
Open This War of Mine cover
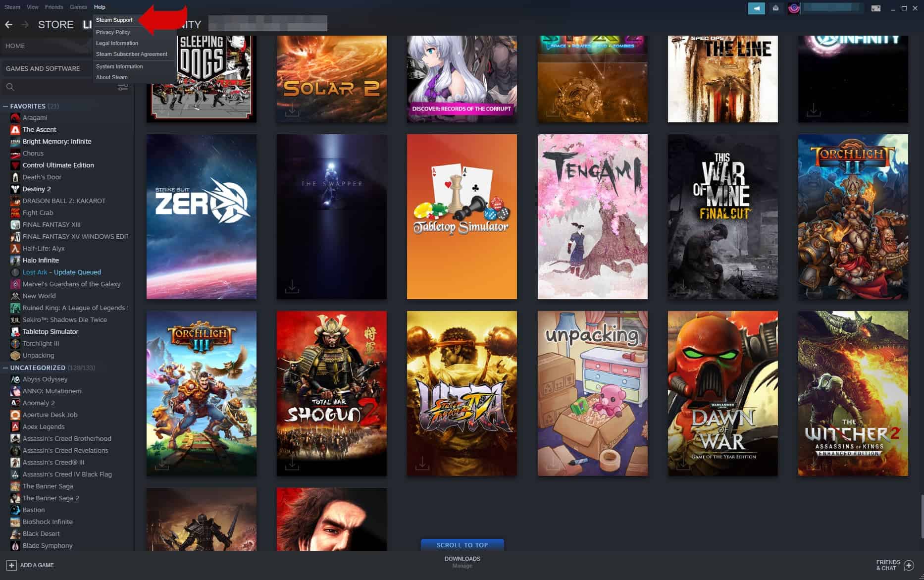(723, 216)
